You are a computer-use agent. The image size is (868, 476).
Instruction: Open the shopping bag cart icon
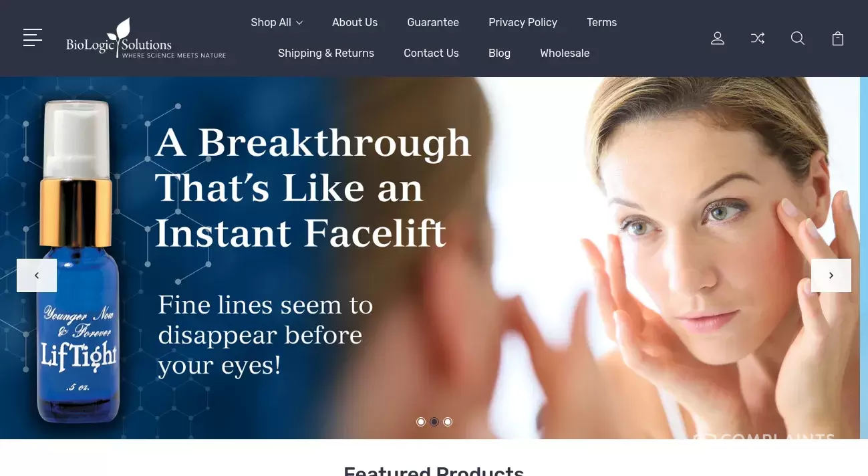[x=838, y=38]
